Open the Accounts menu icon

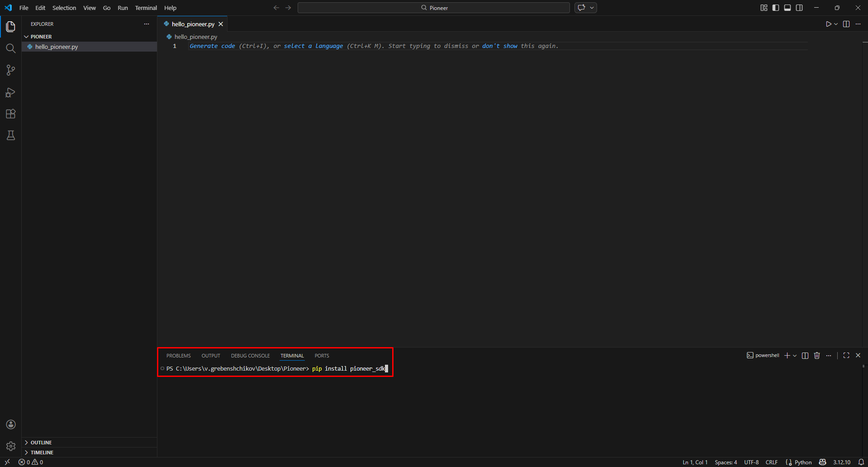(11, 424)
